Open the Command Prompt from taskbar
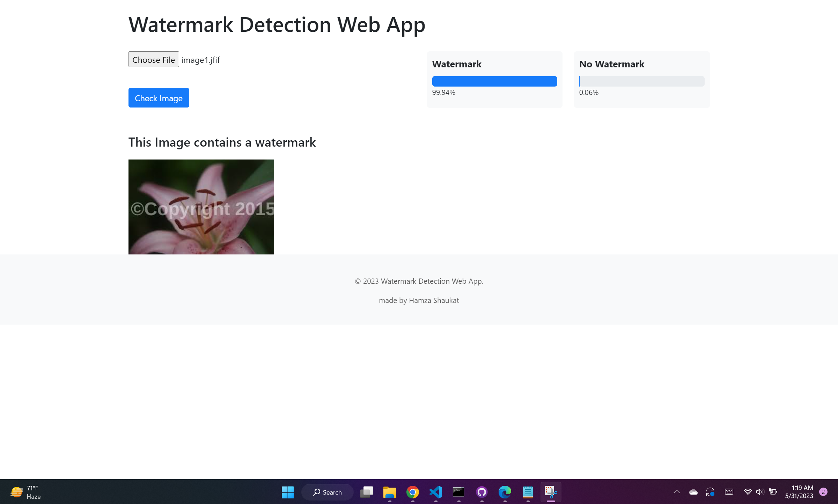 [459, 492]
